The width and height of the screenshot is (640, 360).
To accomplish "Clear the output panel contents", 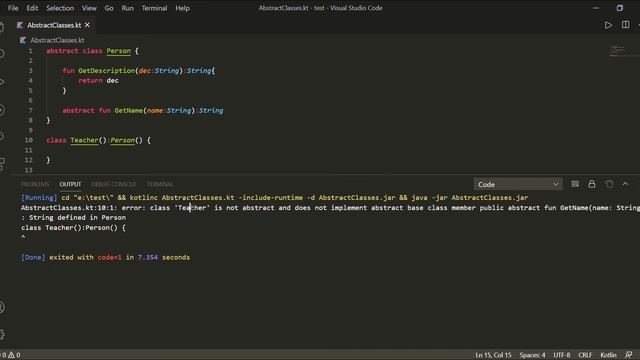I will point(575,184).
